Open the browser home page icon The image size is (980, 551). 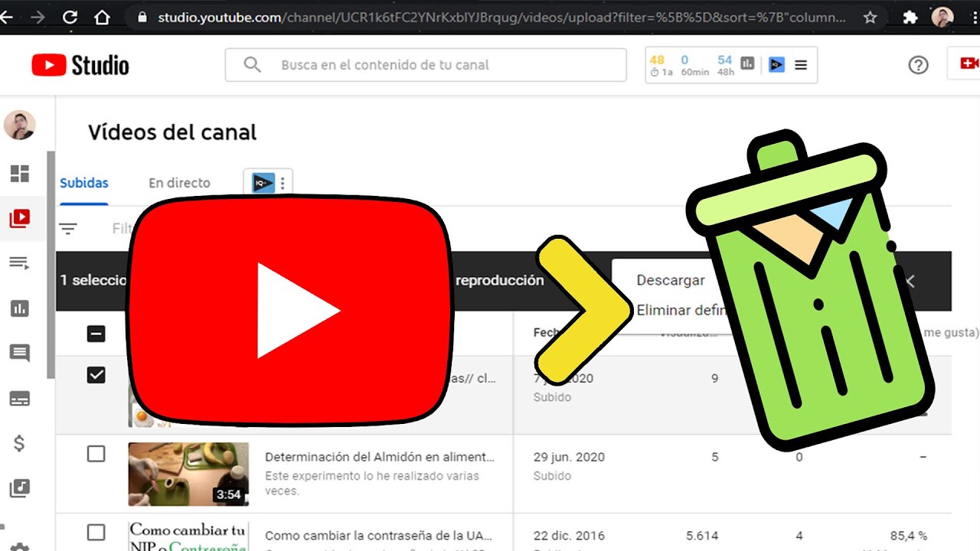(102, 17)
